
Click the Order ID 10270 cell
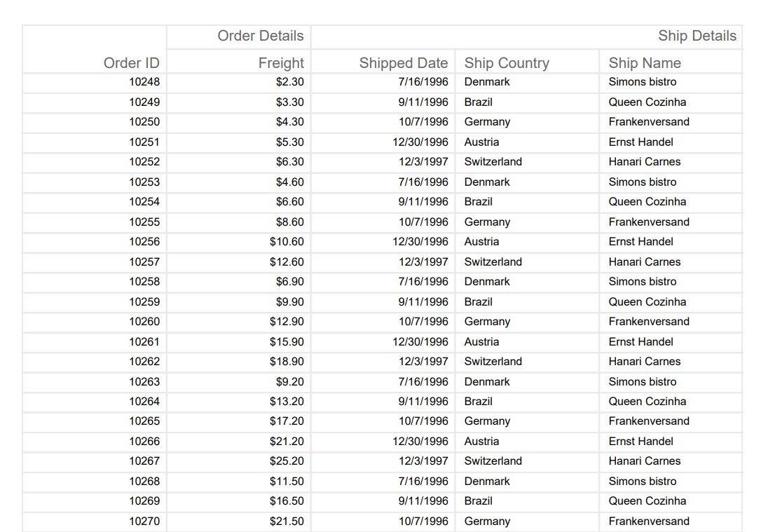[144, 521]
